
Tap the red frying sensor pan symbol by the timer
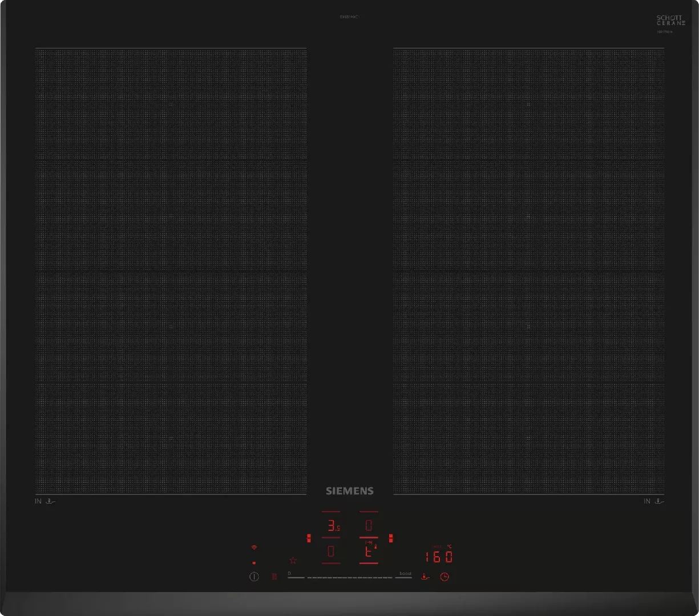click(425, 577)
